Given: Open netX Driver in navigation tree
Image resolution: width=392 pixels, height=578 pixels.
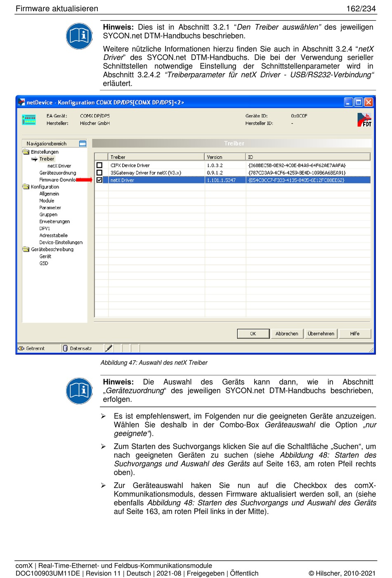Looking at the screenshot, I should click(x=59, y=166).
